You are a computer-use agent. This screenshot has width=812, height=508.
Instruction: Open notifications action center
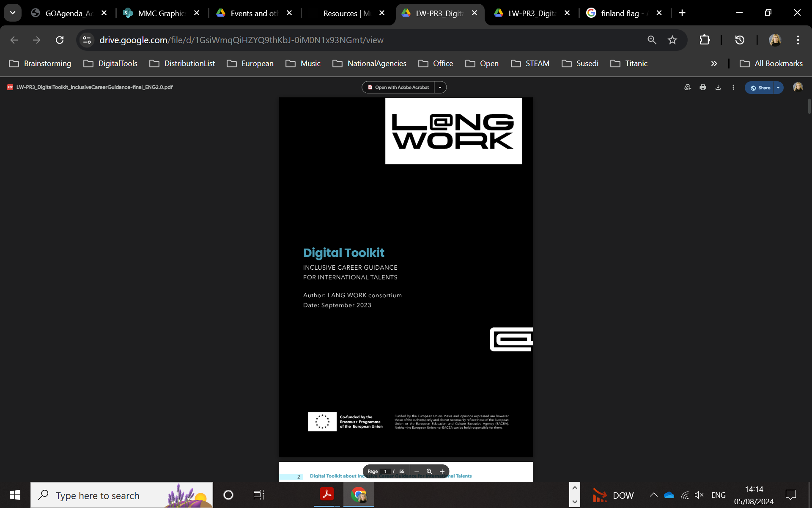click(790, 495)
